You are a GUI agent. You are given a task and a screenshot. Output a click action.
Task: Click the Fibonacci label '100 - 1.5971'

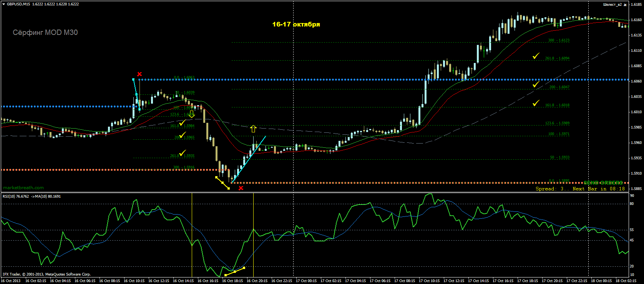[559, 134]
